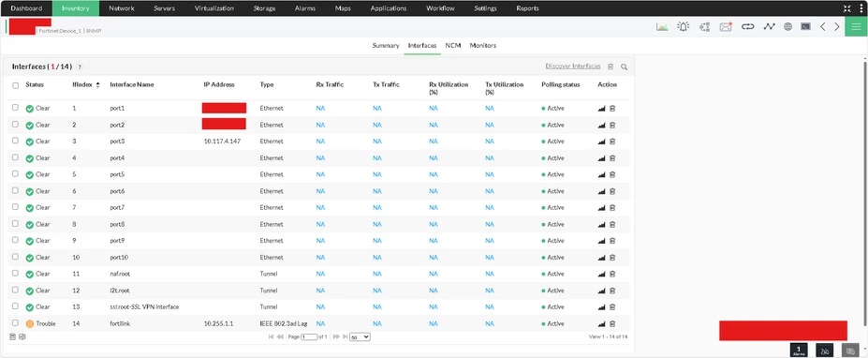Image resolution: width=868 pixels, height=358 pixels.
Task: Open the rows-per-page dropdown showing 50
Action: tap(360, 336)
